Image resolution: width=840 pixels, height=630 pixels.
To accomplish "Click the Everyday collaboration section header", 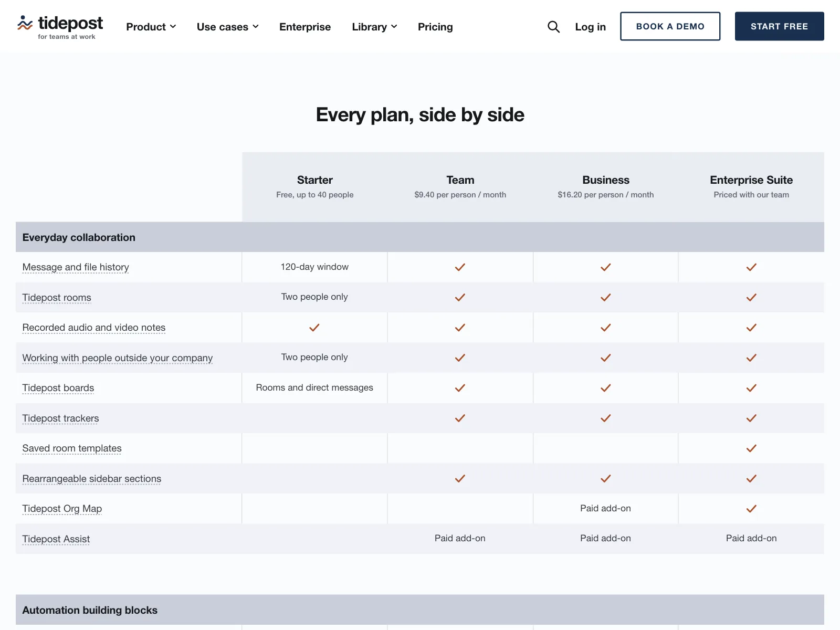I will 420,237.
